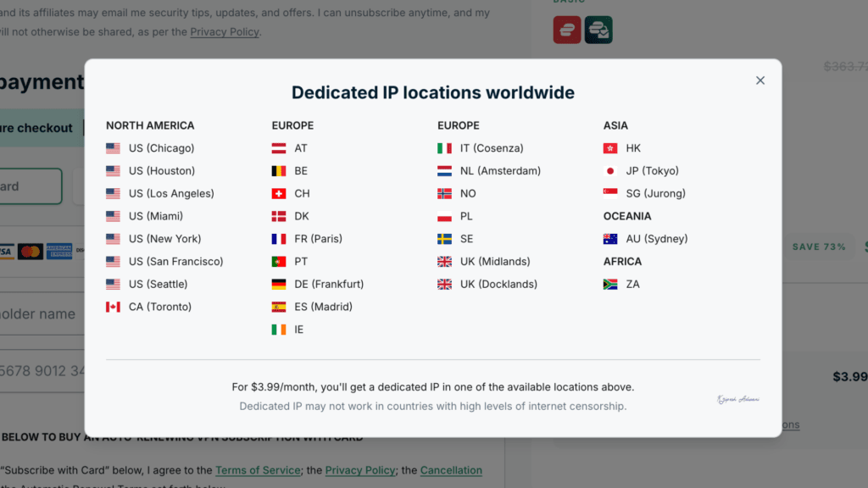Select the SG (Jurong) location text
The height and width of the screenshot is (488, 868).
pyautogui.click(x=655, y=194)
